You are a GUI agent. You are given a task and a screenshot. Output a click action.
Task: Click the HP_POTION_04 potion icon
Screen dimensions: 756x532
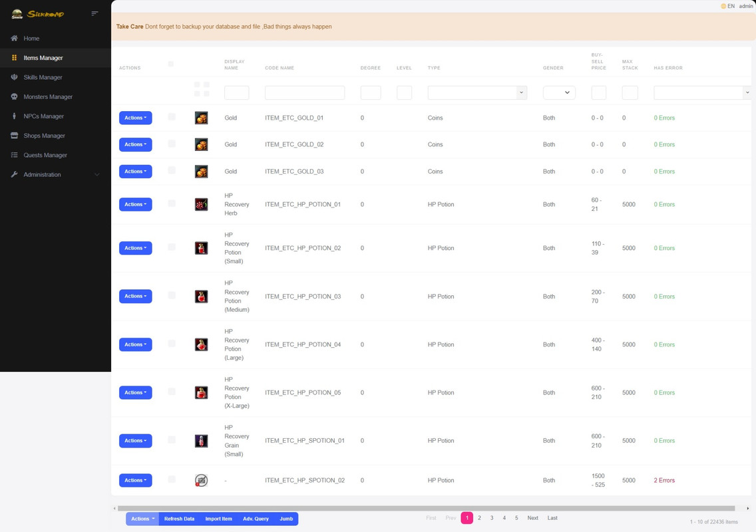pyautogui.click(x=201, y=344)
